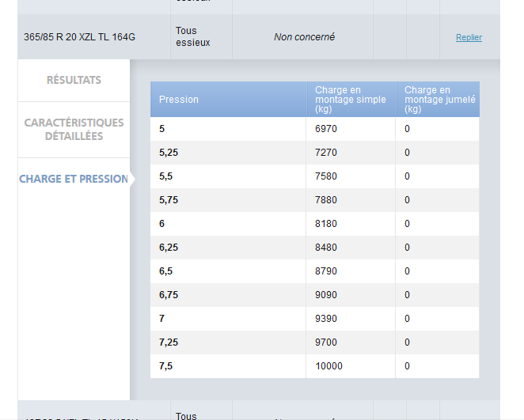Select the CHARGE ET PRESSION tab
The image size is (524, 420).
[74, 179]
